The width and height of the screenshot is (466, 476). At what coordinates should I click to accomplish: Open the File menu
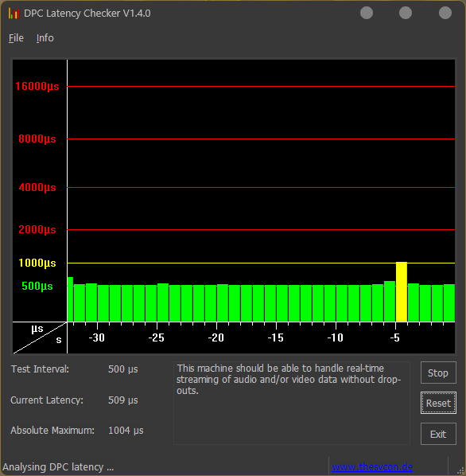point(16,38)
